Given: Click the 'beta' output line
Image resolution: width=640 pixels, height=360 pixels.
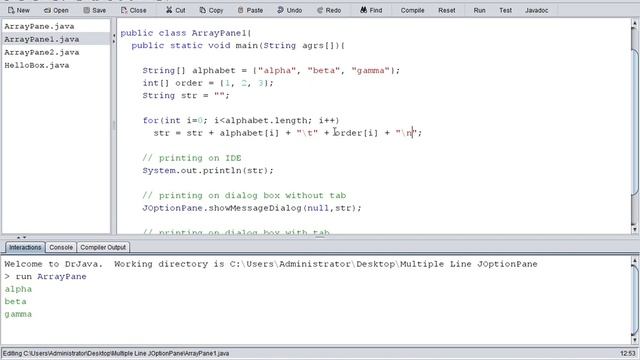Looking at the screenshot, I should coord(16,302).
